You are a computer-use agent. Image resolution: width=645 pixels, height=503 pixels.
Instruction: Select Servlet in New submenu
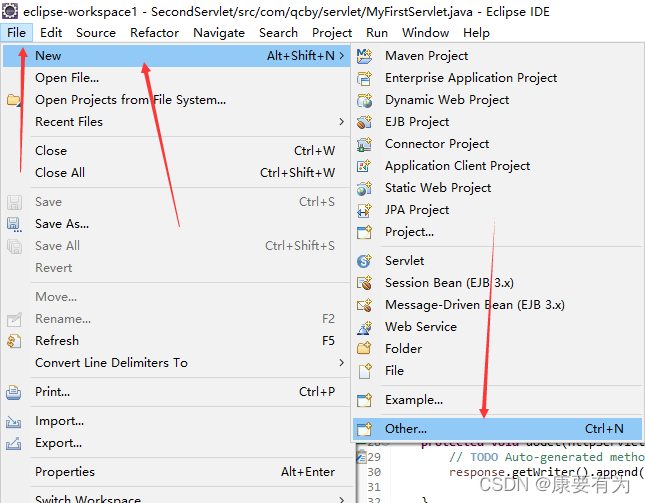[498, 261]
